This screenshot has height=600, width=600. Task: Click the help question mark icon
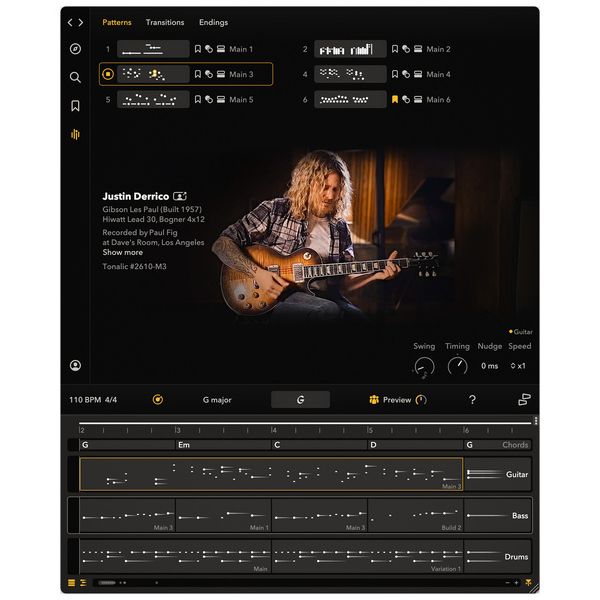472,400
